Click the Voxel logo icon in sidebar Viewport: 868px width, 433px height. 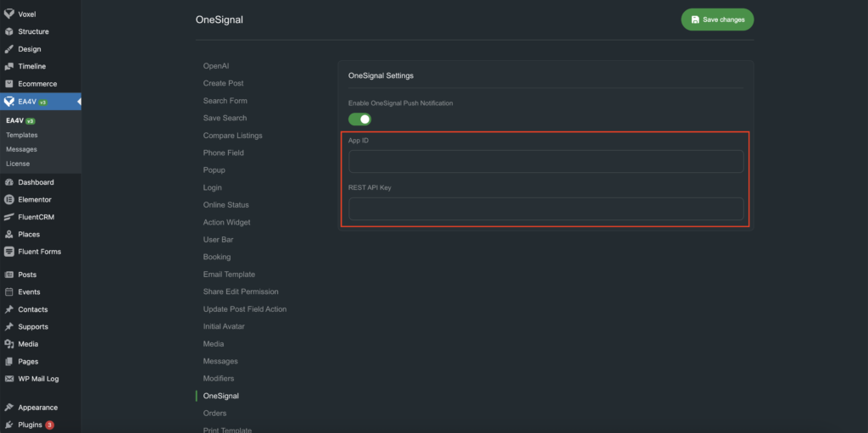(9, 14)
